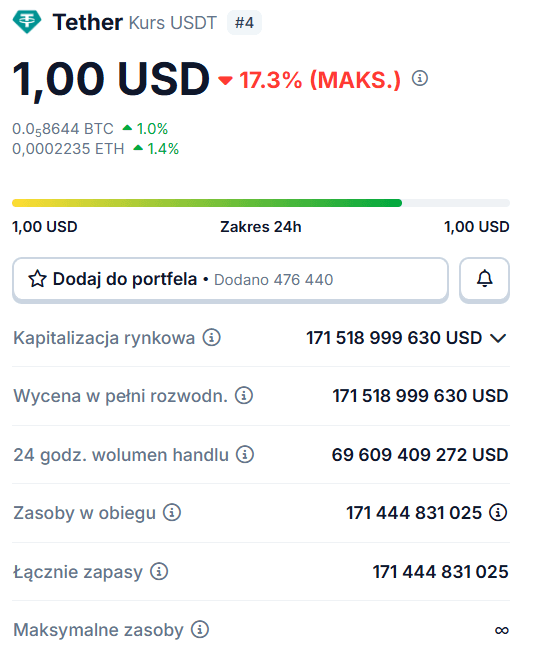Expand the market cap chevron dropdown
This screenshot has width=535, height=658.
point(498,338)
